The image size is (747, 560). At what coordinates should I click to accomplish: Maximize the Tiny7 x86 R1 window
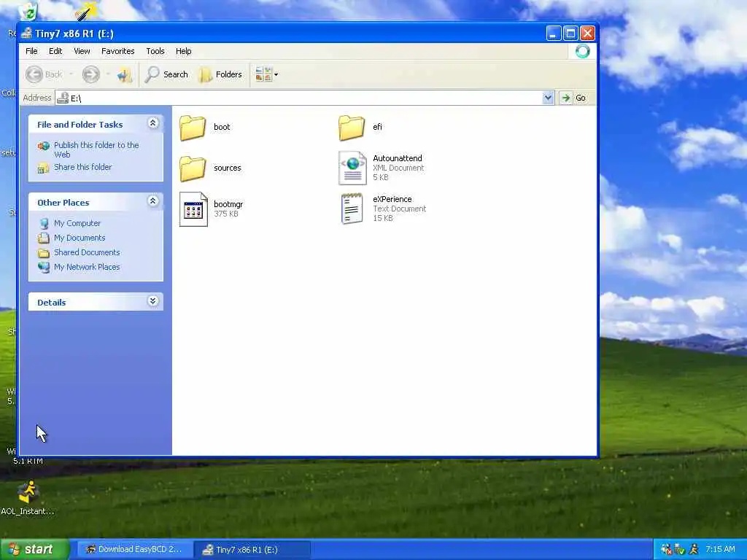point(570,34)
